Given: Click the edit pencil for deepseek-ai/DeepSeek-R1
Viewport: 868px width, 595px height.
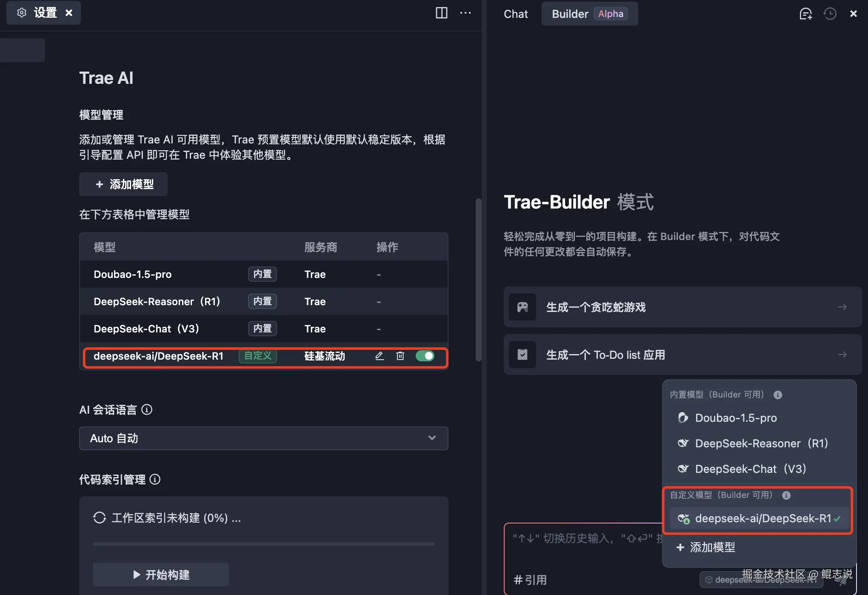Looking at the screenshot, I should click(x=379, y=356).
